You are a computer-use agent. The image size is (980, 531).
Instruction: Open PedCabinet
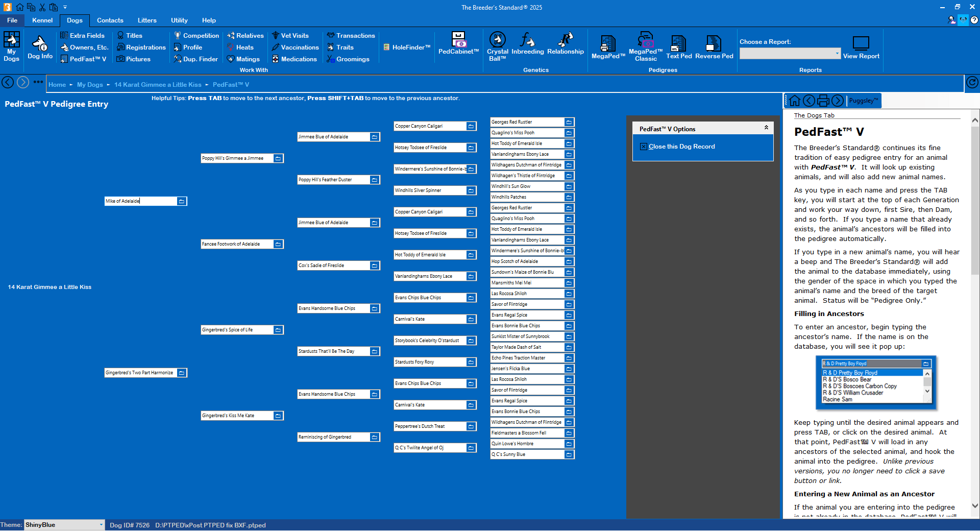[458, 47]
